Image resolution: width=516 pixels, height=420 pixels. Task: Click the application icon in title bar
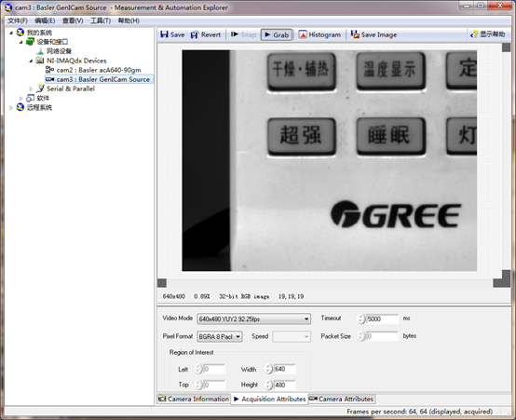coord(8,7)
